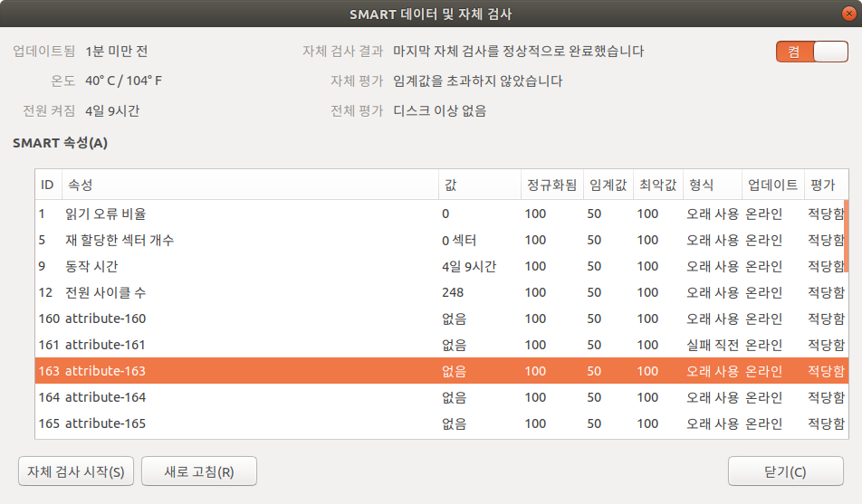This screenshot has width=862, height=504.
Task: Select the 읽기 오류 비율 row
Action: (442, 214)
